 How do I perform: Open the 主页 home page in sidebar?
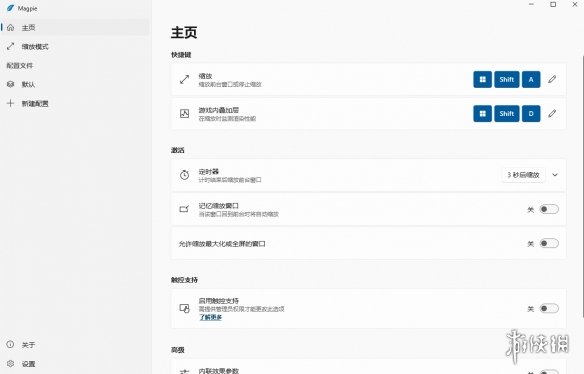click(x=75, y=28)
